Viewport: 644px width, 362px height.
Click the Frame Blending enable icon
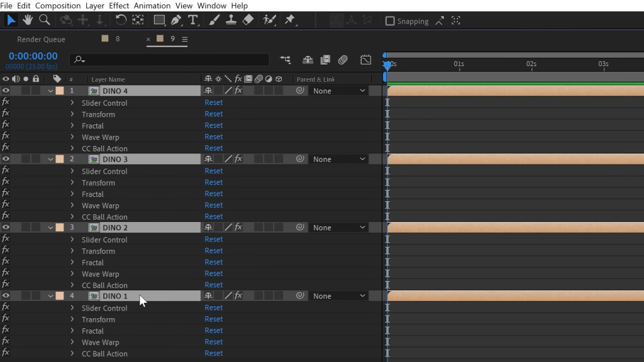pos(325,60)
